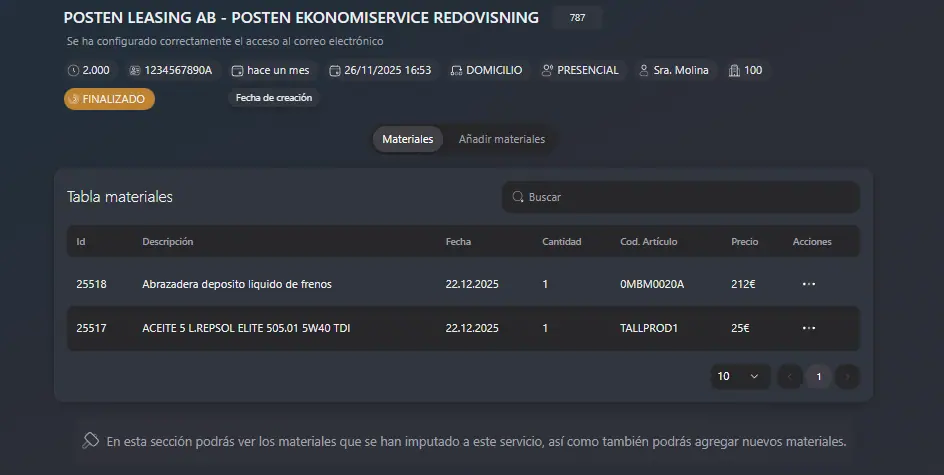Click the ID card icon beside 1234567890A

pos(135,71)
